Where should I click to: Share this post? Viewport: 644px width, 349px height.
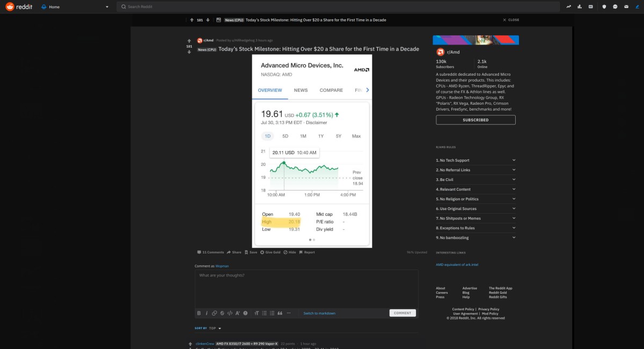[x=234, y=252]
